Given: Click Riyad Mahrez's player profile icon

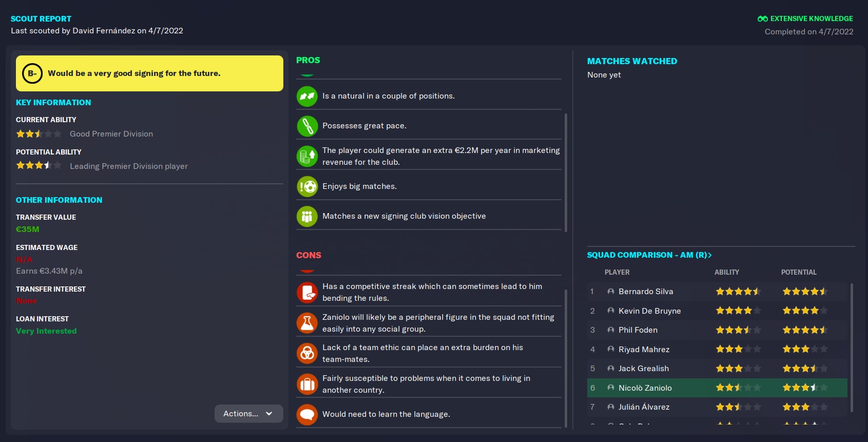Looking at the screenshot, I should tap(611, 349).
